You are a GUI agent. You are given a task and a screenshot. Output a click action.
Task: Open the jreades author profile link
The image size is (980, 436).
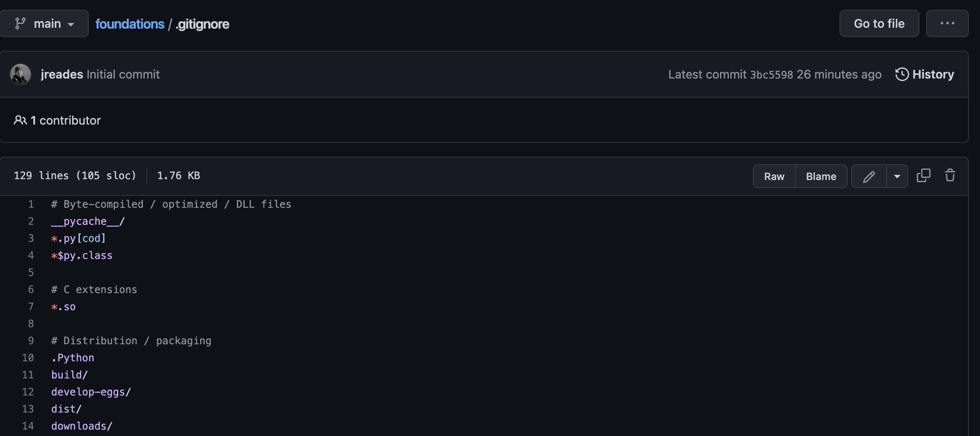pos(62,74)
